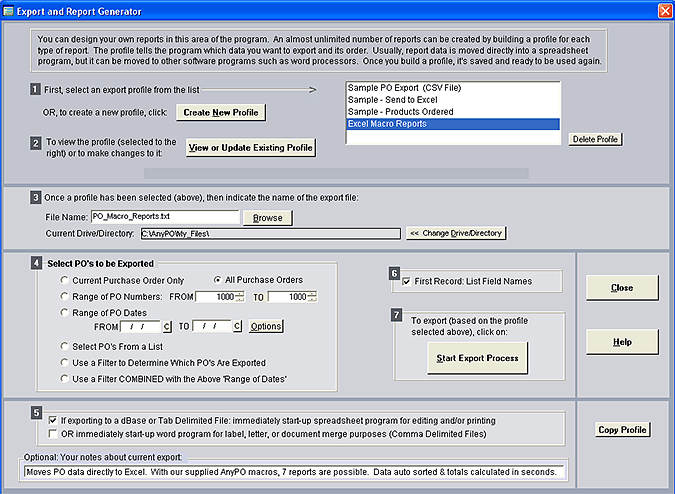This screenshot has height=494, width=675.
Task: Open the Help button
Action: (x=622, y=342)
